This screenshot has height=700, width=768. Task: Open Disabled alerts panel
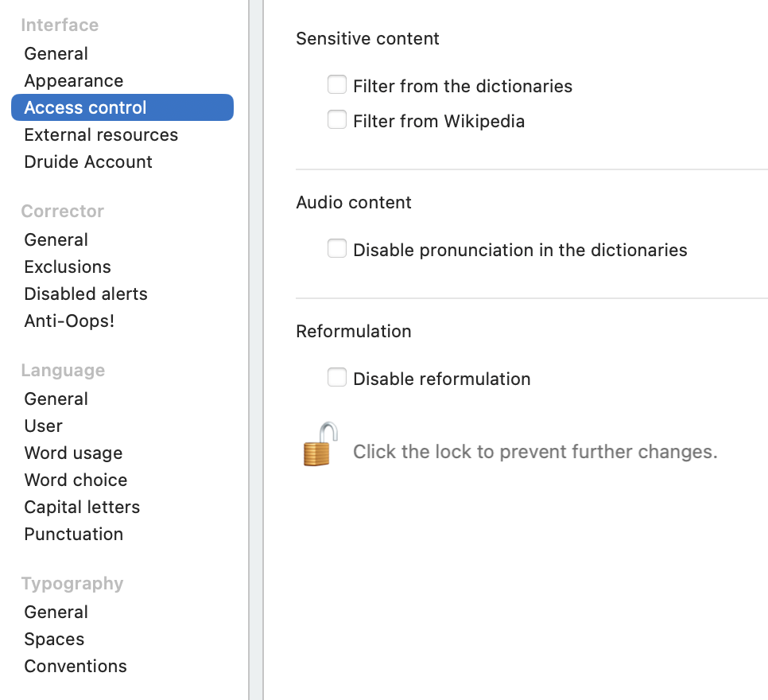point(86,294)
